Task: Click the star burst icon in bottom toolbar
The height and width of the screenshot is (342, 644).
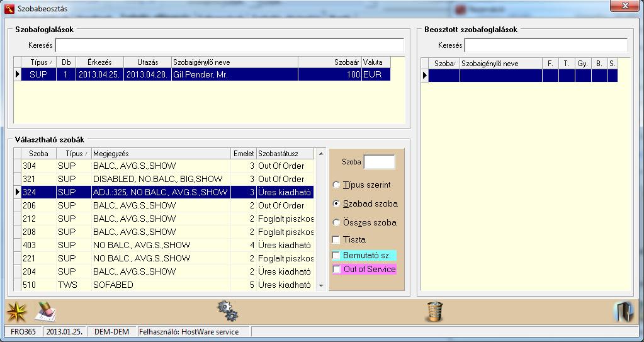Action: coord(17,312)
